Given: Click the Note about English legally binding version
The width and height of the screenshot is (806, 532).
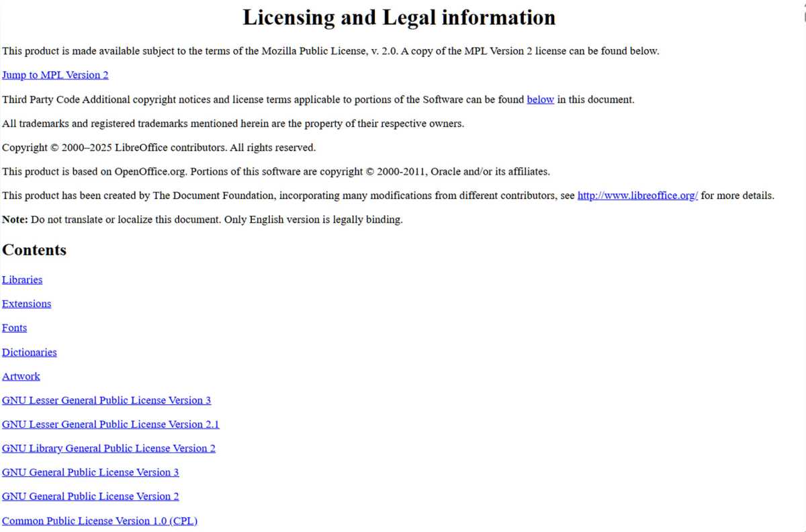Looking at the screenshot, I should (201, 219).
